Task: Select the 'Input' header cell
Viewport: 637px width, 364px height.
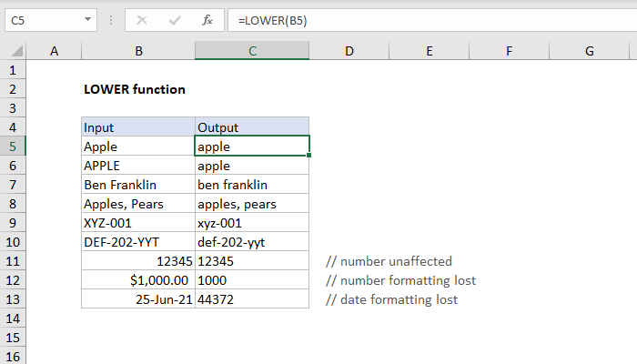Action: click(138, 127)
